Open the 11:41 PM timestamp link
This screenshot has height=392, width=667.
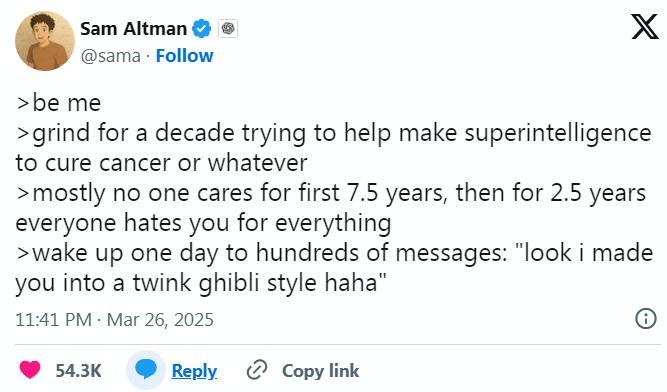click(x=54, y=320)
